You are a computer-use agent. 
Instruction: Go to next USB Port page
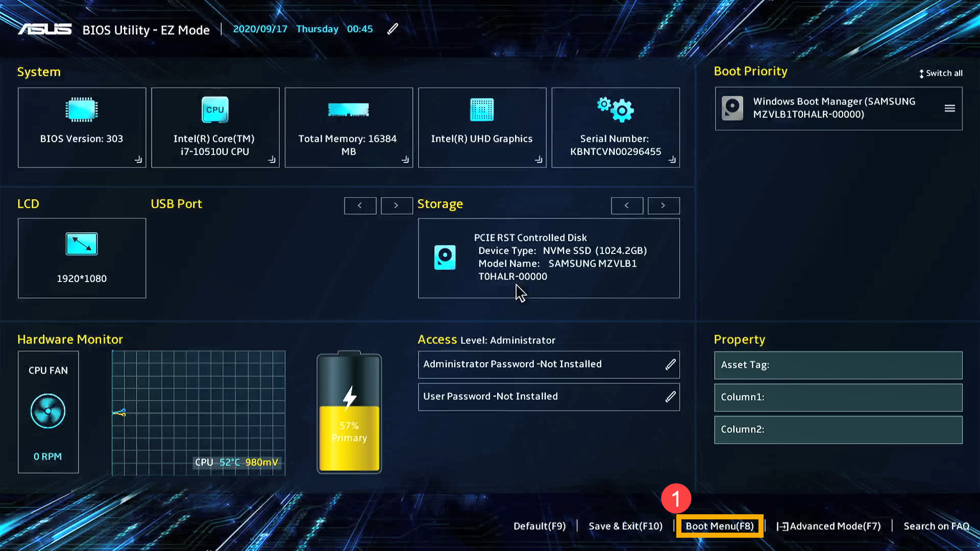coord(397,206)
